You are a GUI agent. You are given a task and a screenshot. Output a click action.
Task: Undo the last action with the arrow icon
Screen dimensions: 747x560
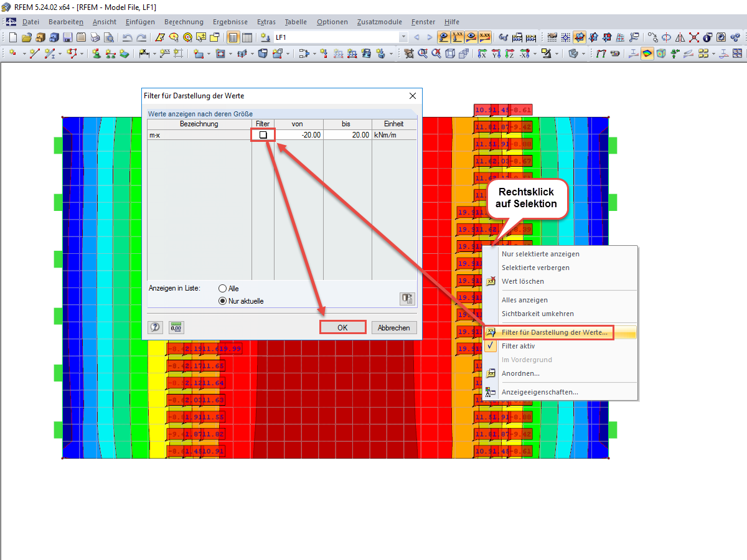tap(128, 37)
